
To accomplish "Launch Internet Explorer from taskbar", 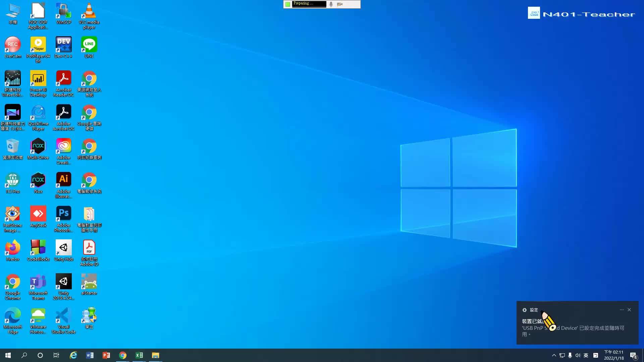I will (73, 355).
